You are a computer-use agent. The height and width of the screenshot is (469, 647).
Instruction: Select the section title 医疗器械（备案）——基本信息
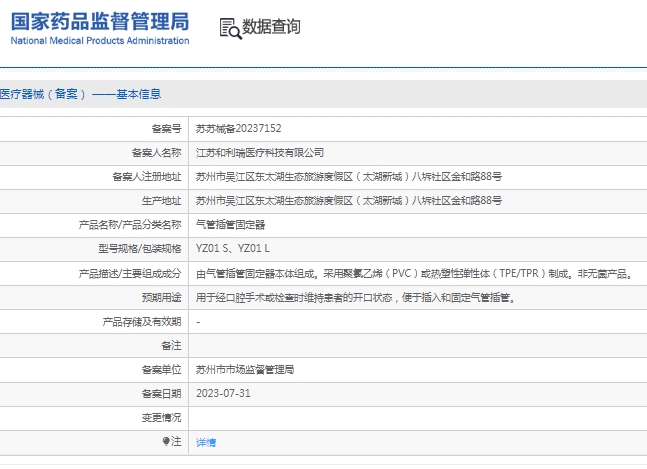click(x=80, y=94)
